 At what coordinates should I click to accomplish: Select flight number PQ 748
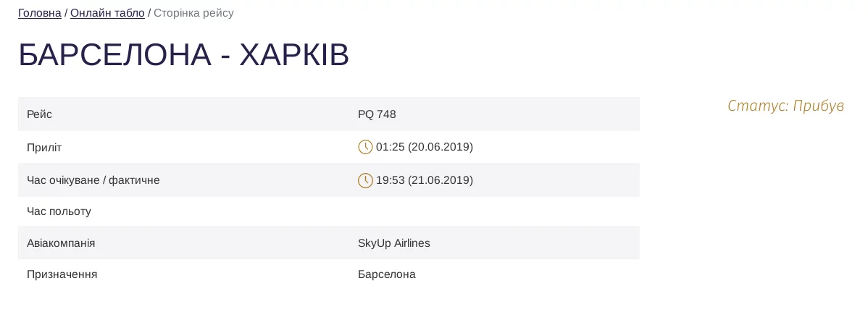377,114
